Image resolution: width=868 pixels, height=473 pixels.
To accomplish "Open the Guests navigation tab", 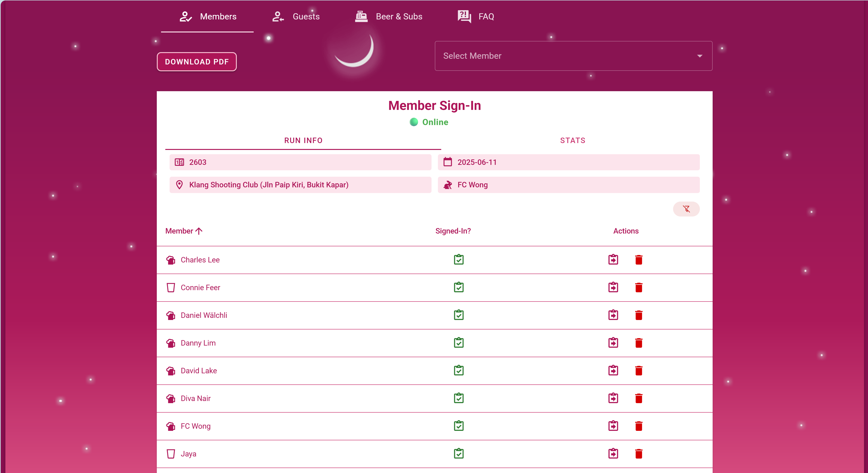I will pyautogui.click(x=296, y=17).
